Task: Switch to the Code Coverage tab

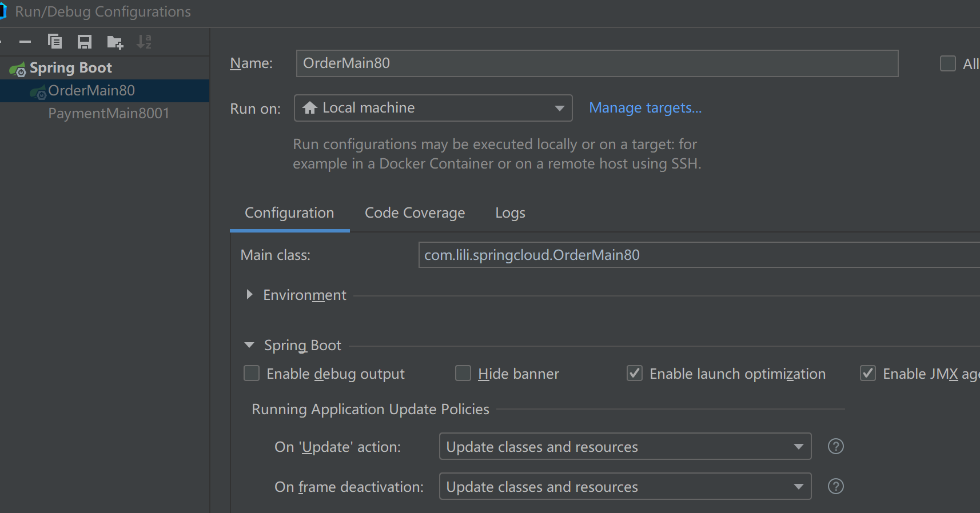Action: 415,213
